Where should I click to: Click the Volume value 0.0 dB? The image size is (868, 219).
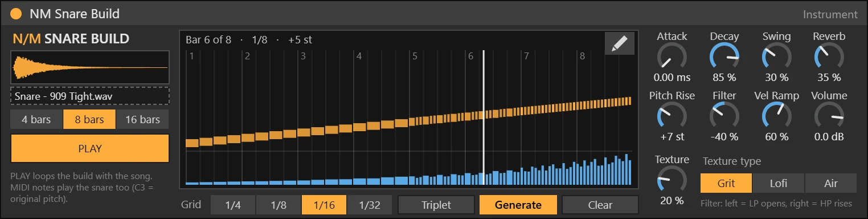tap(829, 137)
